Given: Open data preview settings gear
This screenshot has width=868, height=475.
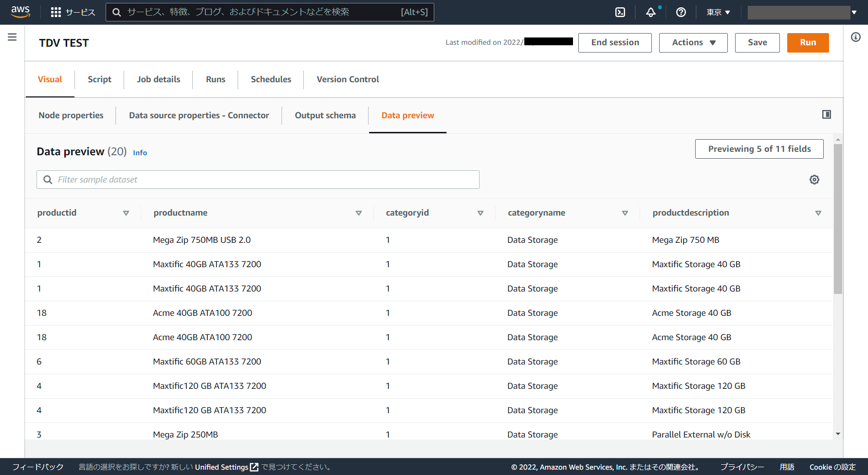Looking at the screenshot, I should pyautogui.click(x=814, y=180).
